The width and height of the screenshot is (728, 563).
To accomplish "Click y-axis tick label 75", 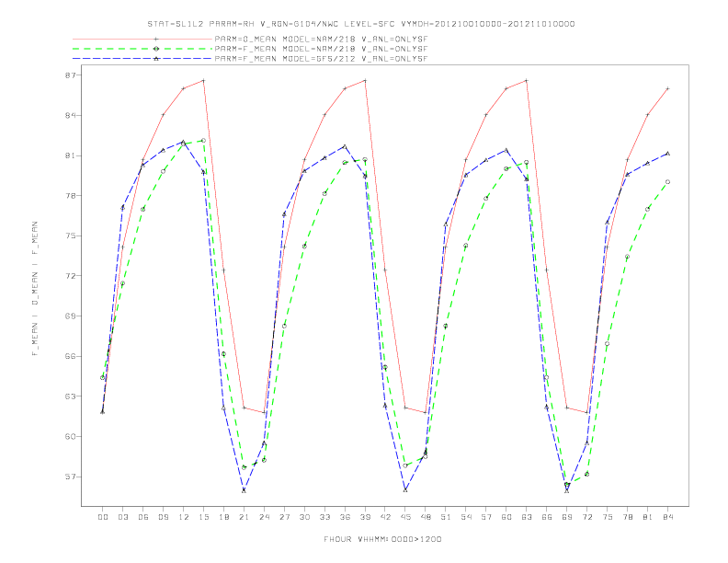I will [x=70, y=236].
